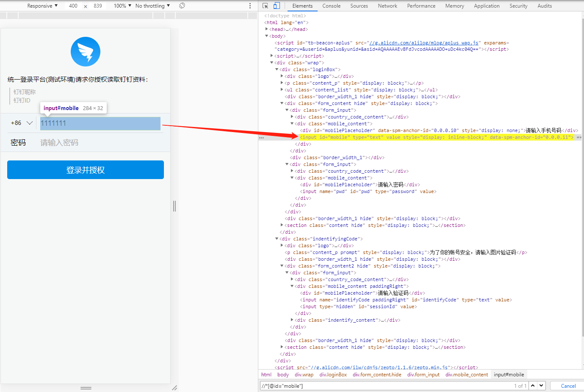Click the 钉钉ID text on the page
The width and height of the screenshot is (584, 392).
click(x=22, y=100)
